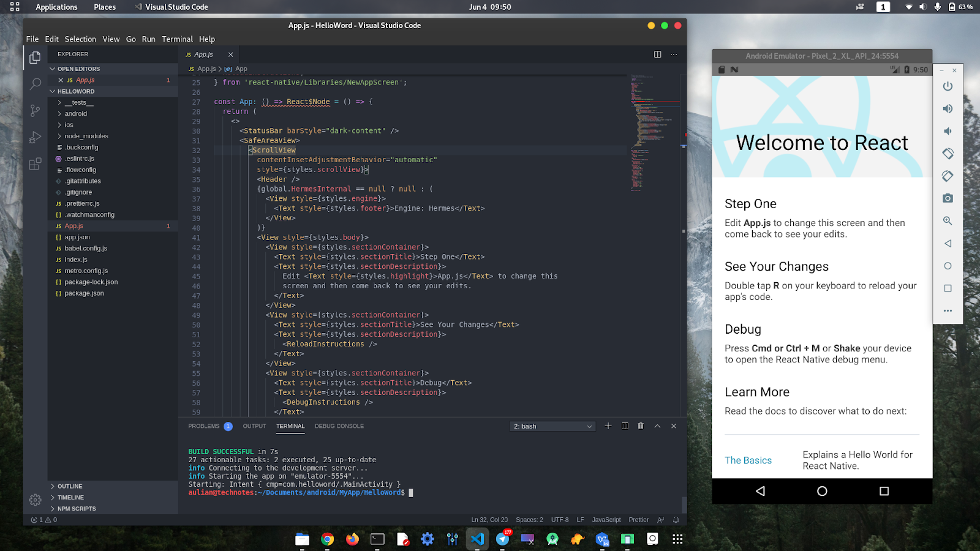Expand the __tests__ folder
Image resolution: width=980 pixels, height=551 pixels.
point(113,102)
